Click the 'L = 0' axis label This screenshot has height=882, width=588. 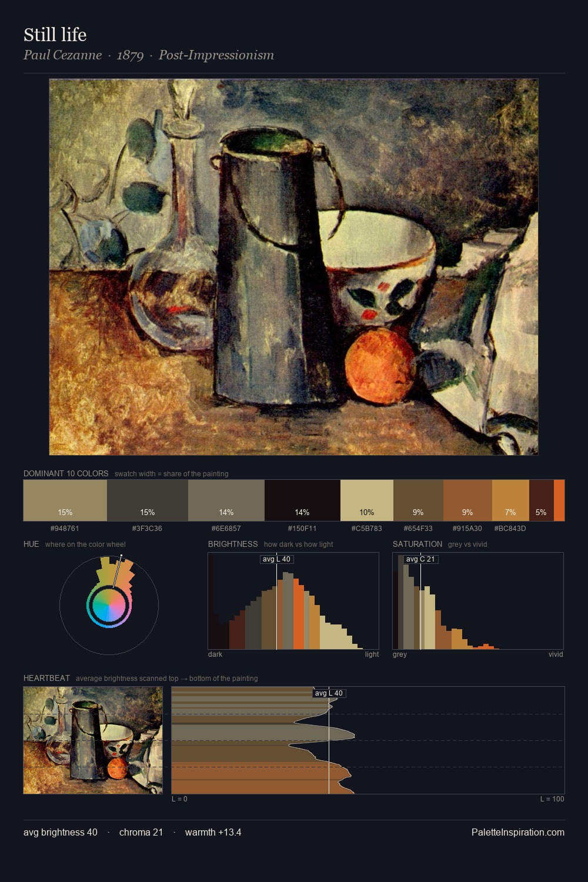[179, 799]
